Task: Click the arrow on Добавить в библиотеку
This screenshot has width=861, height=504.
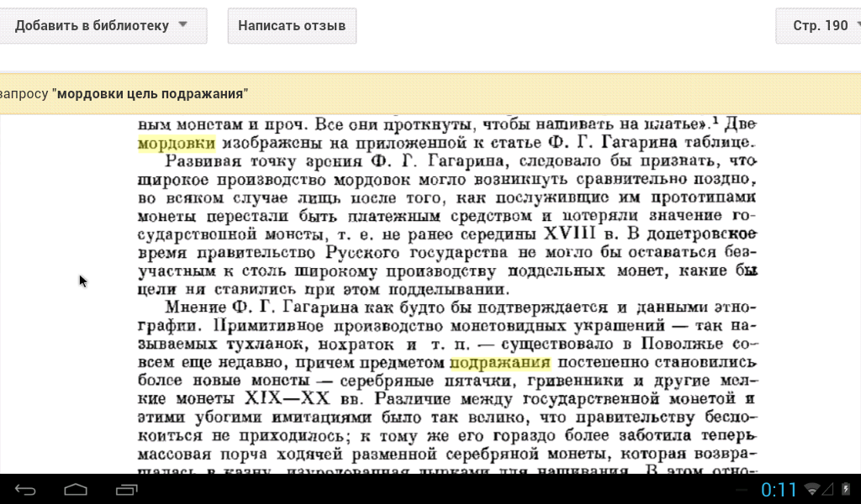Action: [x=183, y=25]
